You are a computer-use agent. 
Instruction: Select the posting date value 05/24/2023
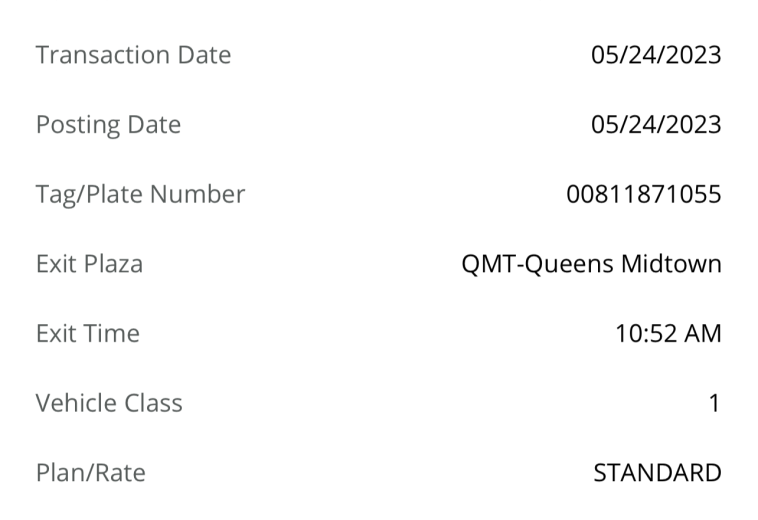(x=656, y=124)
